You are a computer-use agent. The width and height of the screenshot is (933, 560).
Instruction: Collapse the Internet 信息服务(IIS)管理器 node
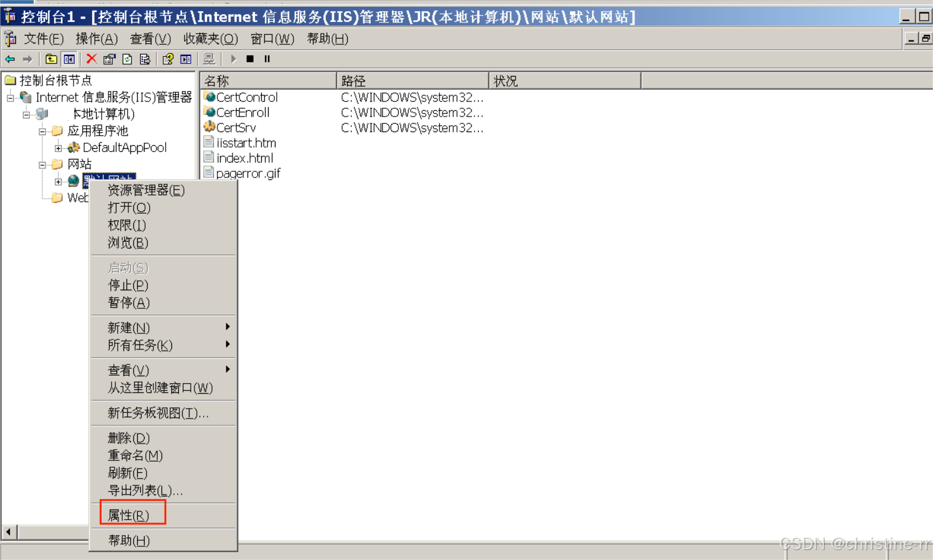tap(11, 98)
